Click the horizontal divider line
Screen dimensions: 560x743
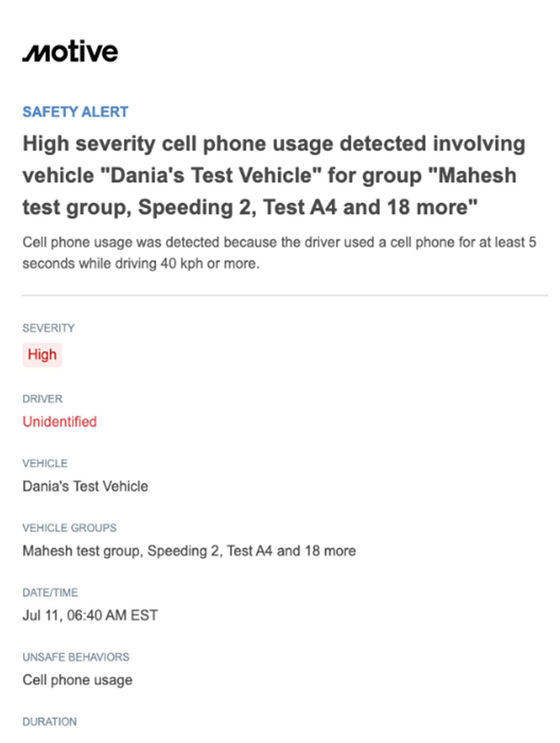point(284,296)
